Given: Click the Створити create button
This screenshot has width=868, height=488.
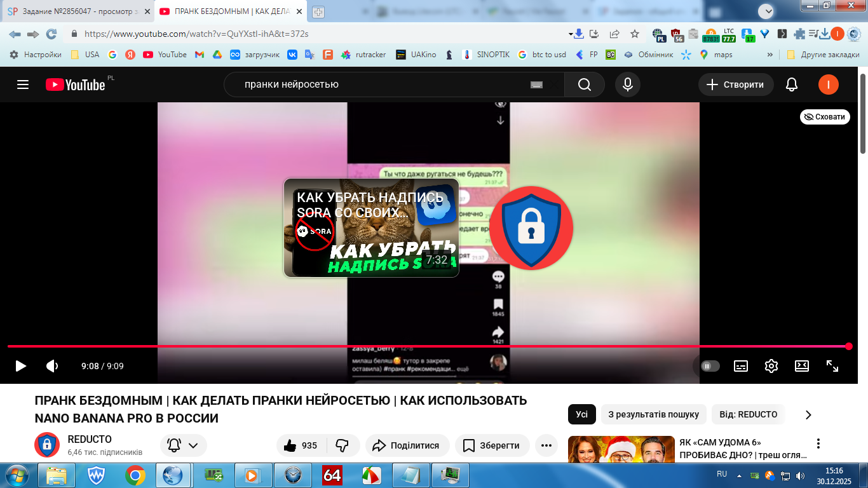Looking at the screenshot, I should [736, 85].
